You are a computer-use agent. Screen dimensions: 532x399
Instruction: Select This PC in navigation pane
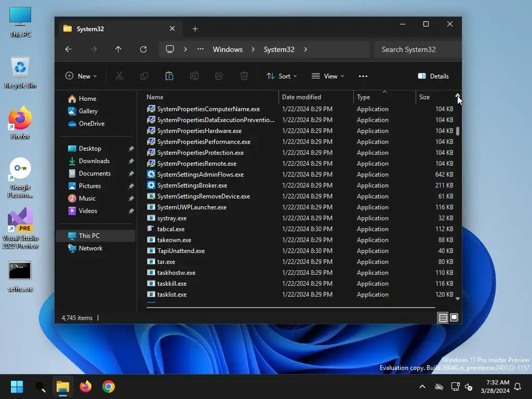click(96, 236)
